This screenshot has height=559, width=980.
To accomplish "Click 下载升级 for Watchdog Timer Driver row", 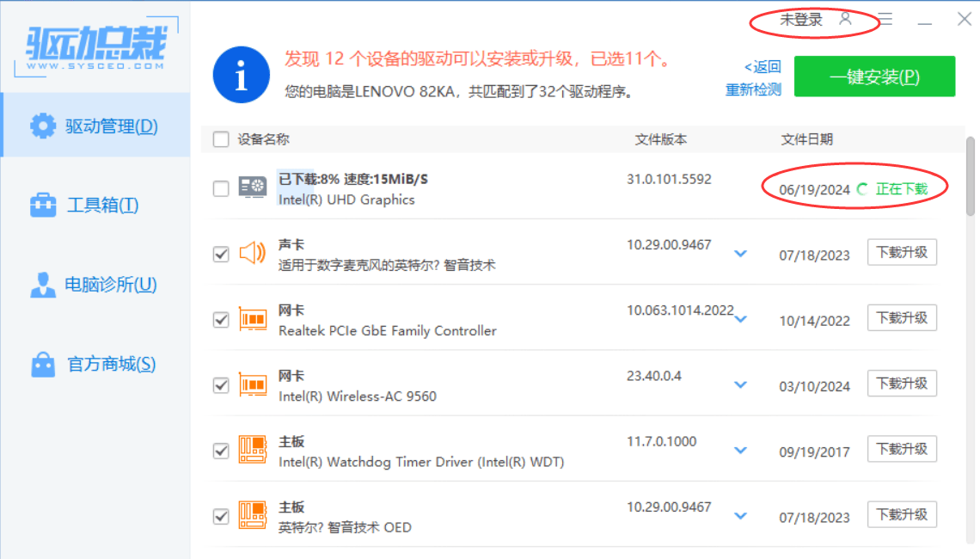I will [902, 450].
